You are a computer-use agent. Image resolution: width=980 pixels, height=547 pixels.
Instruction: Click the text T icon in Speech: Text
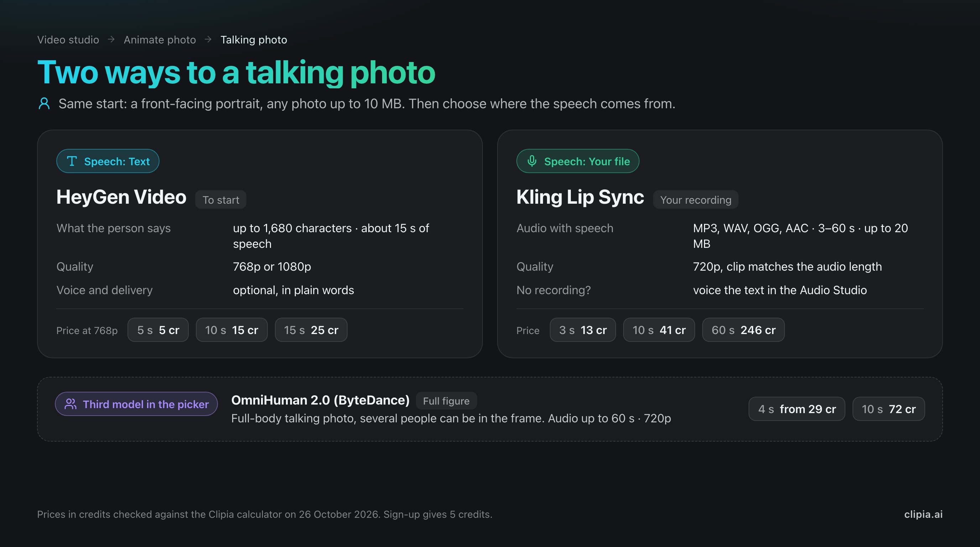pos(72,161)
